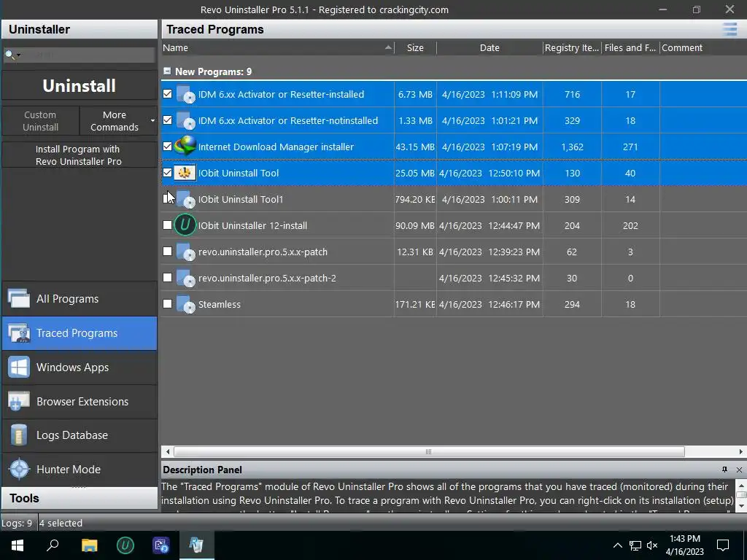
Task: Show hidden system tray icons
Action: pyautogui.click(x=617, y=545)
